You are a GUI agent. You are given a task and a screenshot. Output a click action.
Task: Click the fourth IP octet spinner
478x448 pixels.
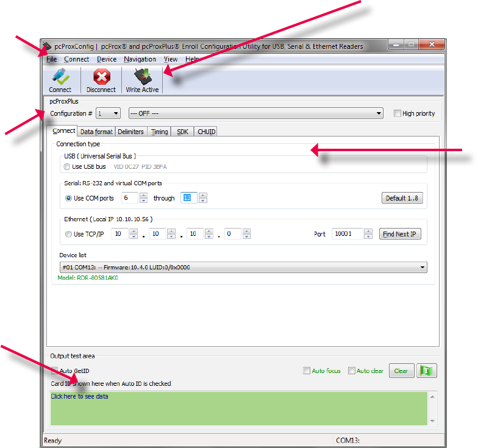click(x=246, y=234)
